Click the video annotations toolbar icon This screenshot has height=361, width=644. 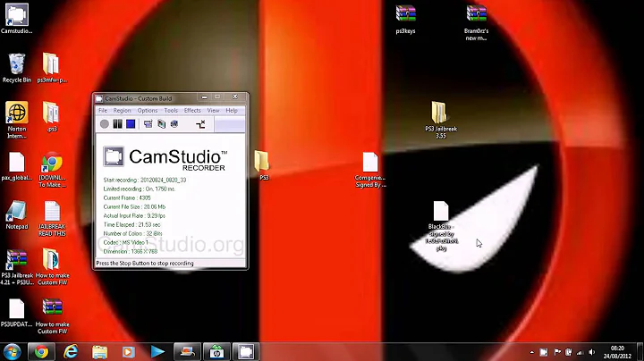click(161, 124)
